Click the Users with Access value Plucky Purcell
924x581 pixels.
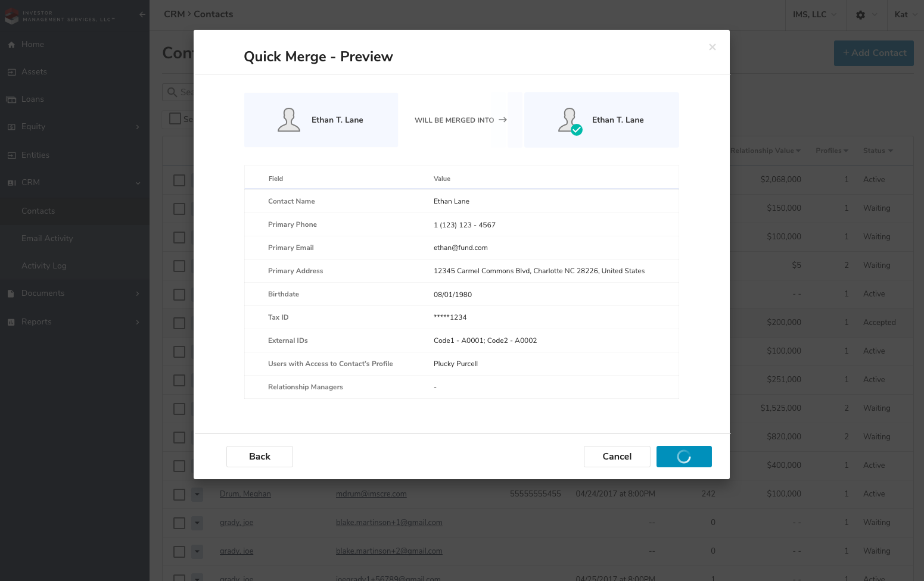[456, 364]
